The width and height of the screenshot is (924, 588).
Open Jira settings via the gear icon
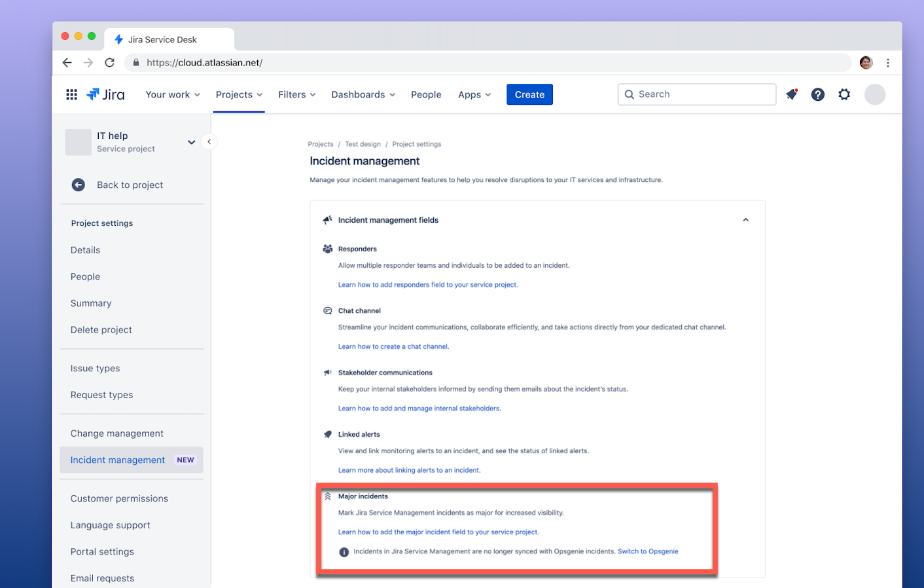[x=844, y=94]
